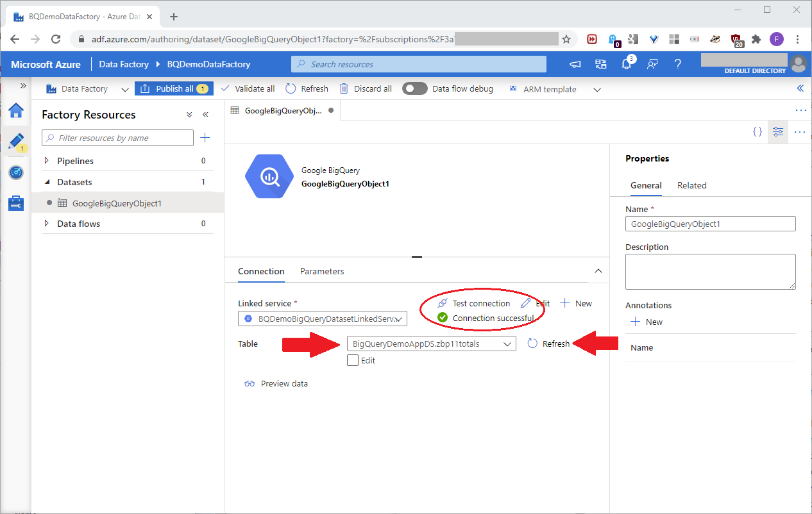This screenshot has width=812, height=514.
Task: Toggle the properties panel icon
Action: pyautogui.click(x=778, y=131)
